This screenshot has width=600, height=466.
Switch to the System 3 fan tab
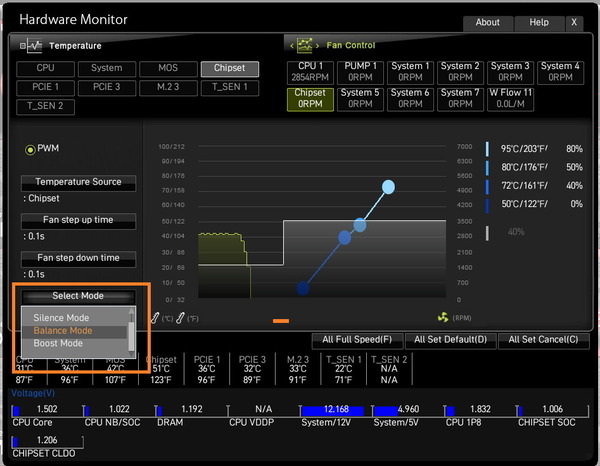coord(510,72)
